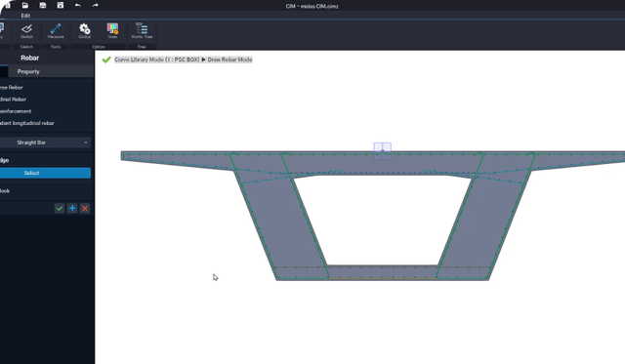This screenshot has height=364, width=625.
Task: Open the Sketch tool in ribbon
Action: coord(26,31)
